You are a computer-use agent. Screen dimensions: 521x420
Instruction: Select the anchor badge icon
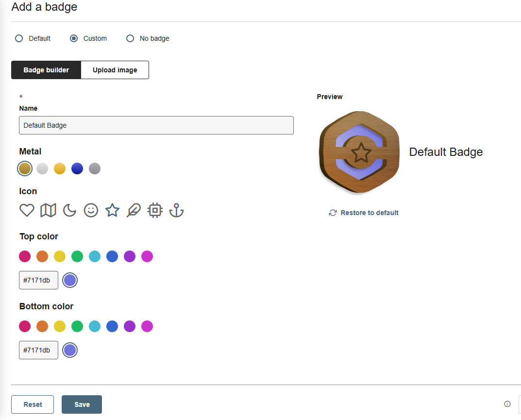(176, 210)
